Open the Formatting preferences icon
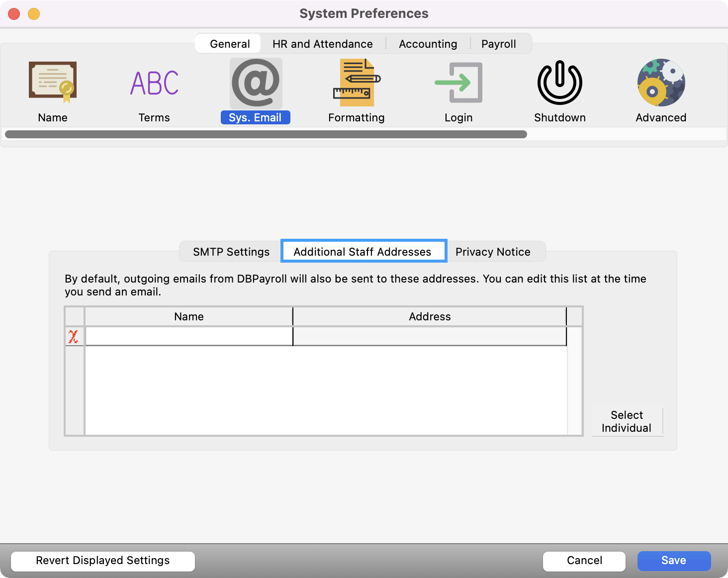728x578 pixels. coord(356,83)
